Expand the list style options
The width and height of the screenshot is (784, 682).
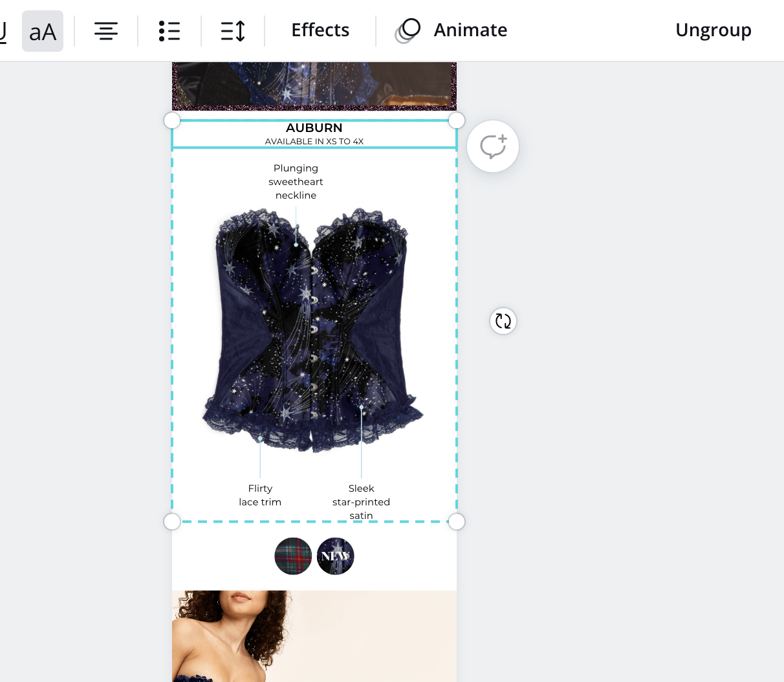pyautogui.click(x=169, y=30)
